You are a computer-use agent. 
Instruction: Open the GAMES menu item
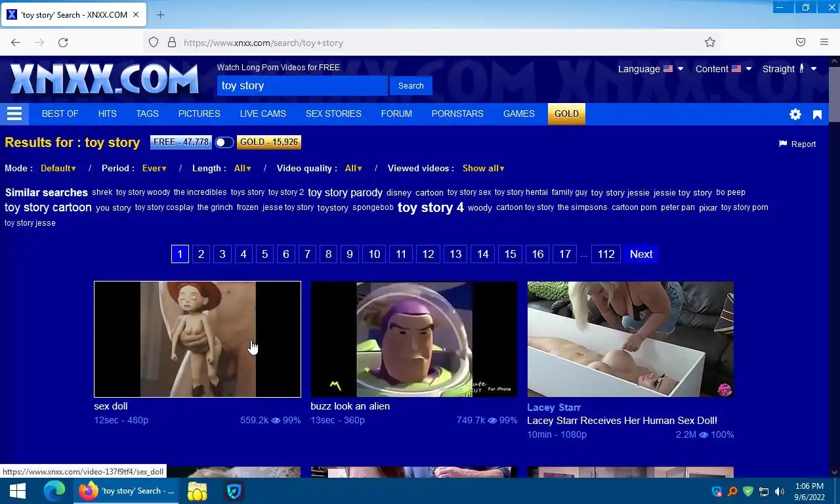click(518, 114)
